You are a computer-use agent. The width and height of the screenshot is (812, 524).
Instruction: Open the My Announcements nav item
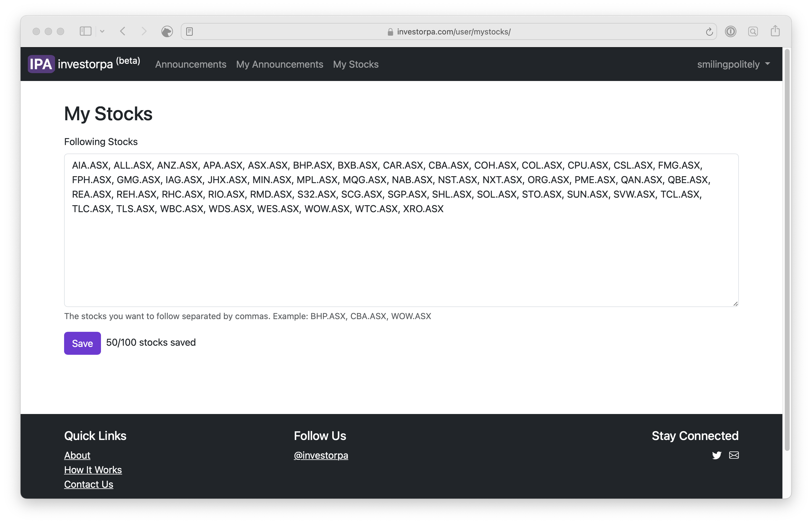[x=279, y=64]
